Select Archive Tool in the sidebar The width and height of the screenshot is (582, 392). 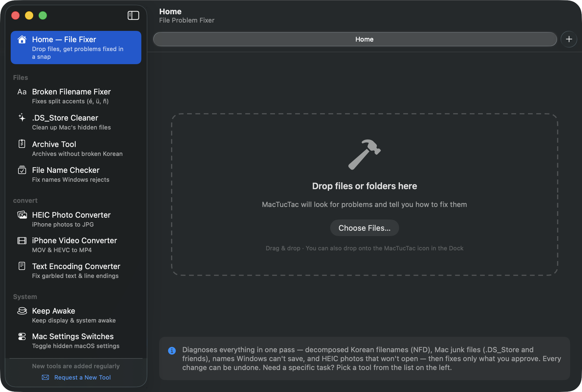[x=76, y=148]
